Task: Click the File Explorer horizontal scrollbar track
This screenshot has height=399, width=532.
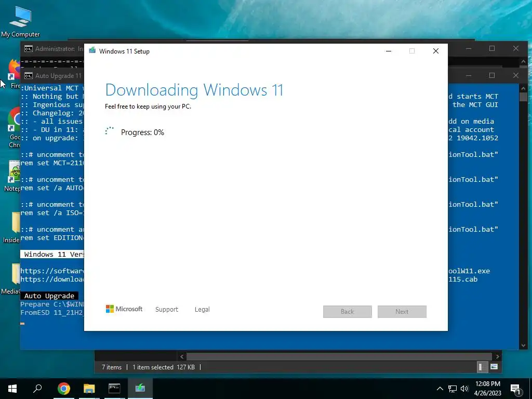Action: [x=339, y=356]
